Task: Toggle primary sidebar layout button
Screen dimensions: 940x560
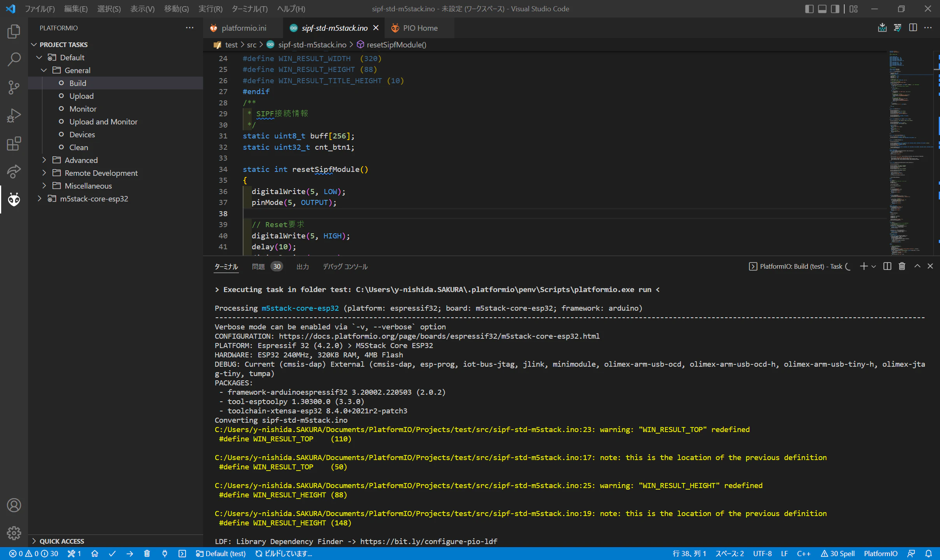Action: pos(809,9)
